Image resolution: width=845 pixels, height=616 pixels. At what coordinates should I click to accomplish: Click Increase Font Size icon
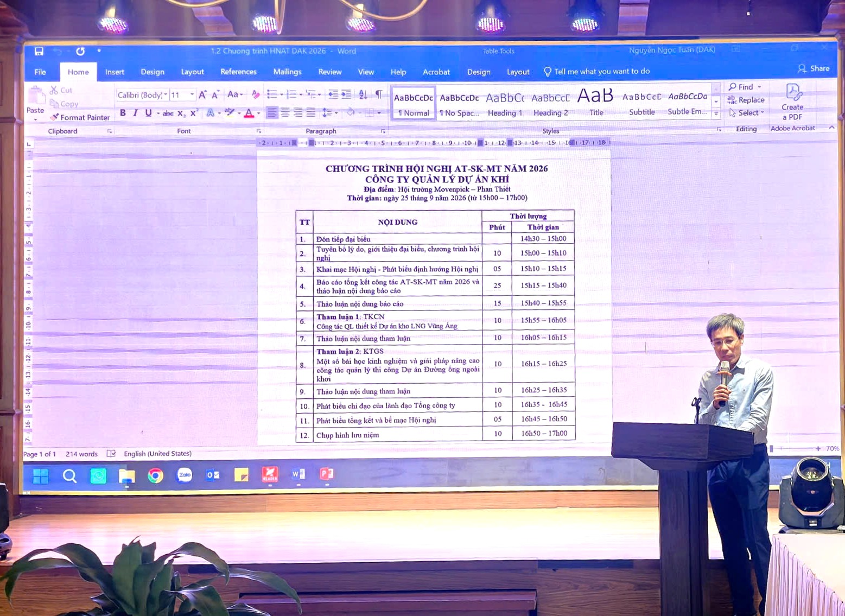[x=202, y=95]
